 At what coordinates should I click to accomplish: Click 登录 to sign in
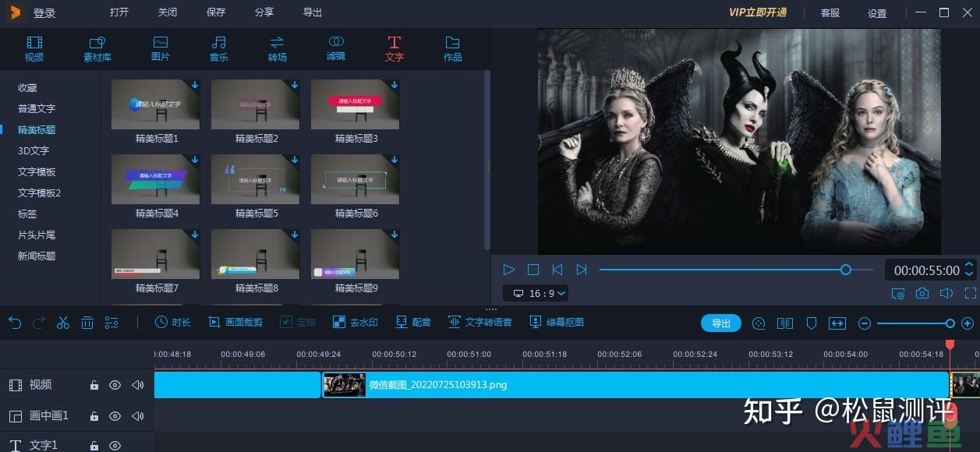coord(44,12)
